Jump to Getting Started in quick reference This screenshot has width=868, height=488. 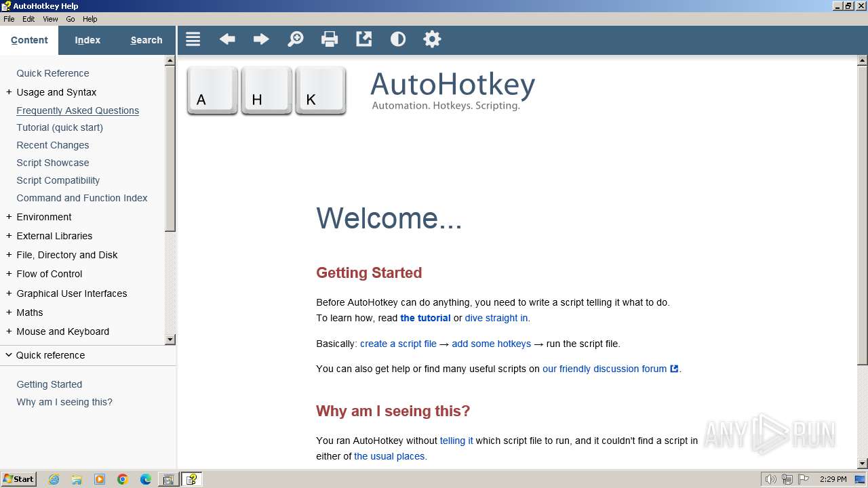pos(50,384)
